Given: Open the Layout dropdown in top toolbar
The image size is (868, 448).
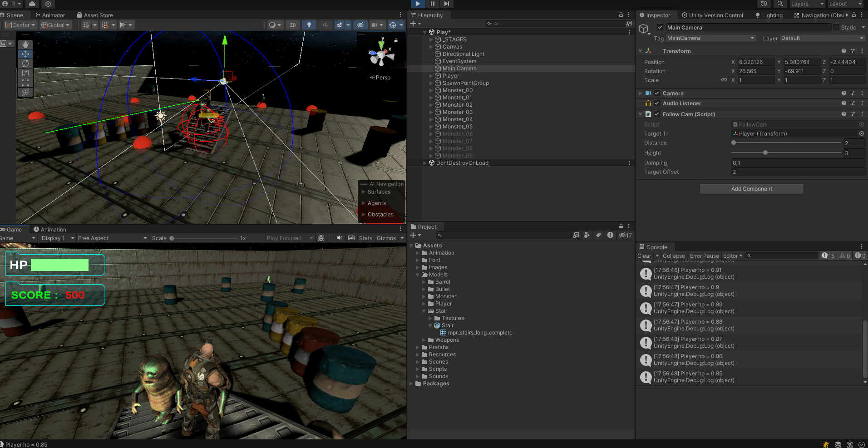Looking at the screenshot, I should click(845, 4).
